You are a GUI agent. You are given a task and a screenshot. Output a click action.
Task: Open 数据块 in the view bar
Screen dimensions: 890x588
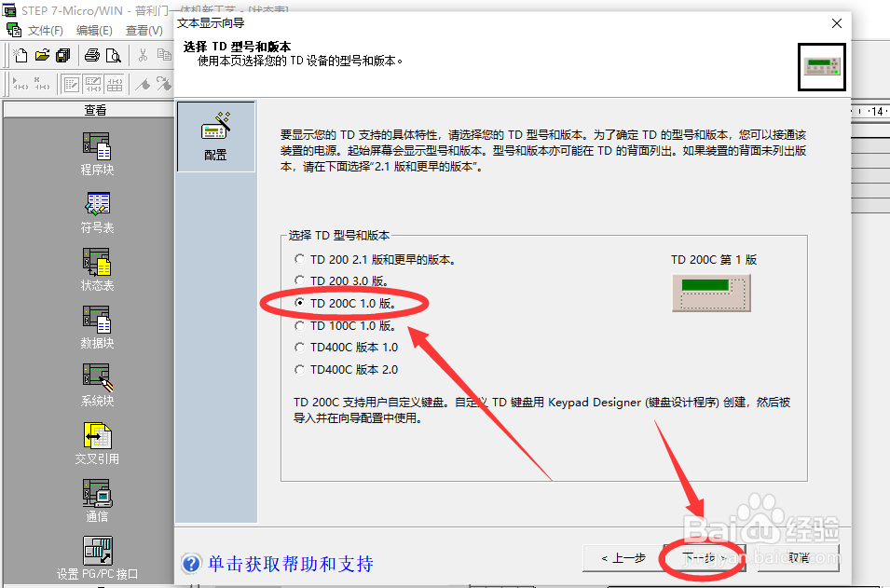click(97, 327)
